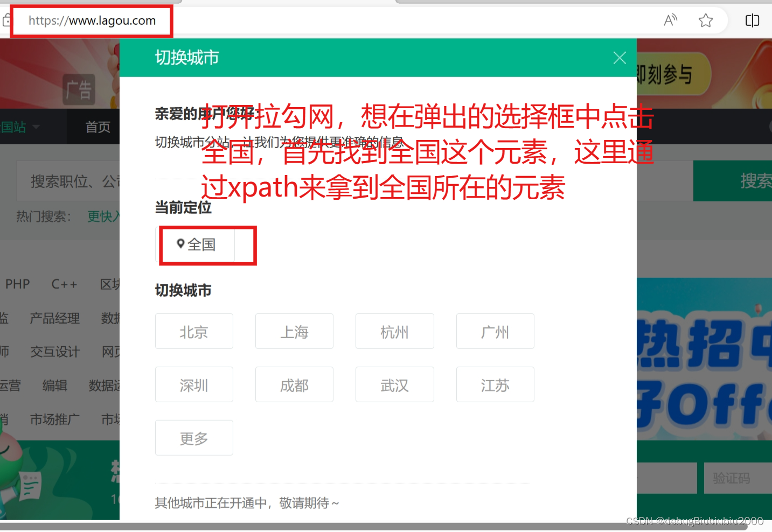Click the 当前定位 heading
Image resolution: width=772 pixels, height=532 pixels.
tap(183, 207)
